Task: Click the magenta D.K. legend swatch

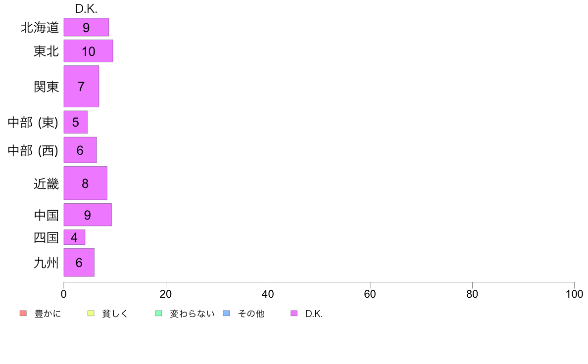Action: coord(294,314)
